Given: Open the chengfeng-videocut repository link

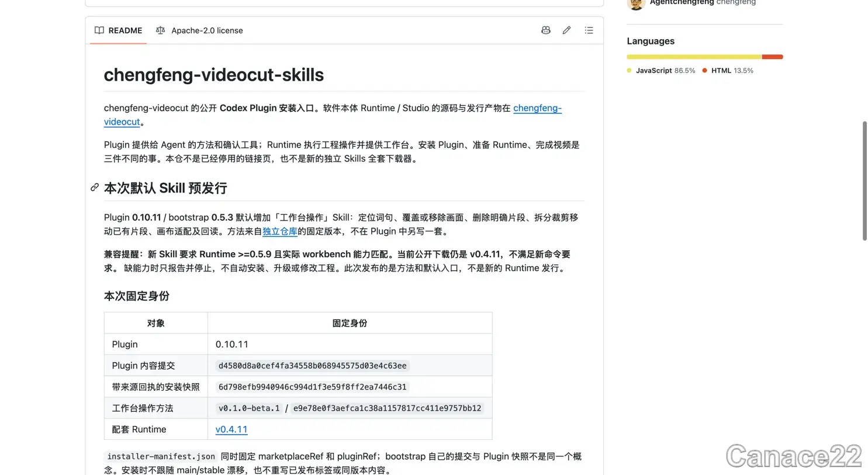Looking at the screenshot, I should (x=537, y=108).
